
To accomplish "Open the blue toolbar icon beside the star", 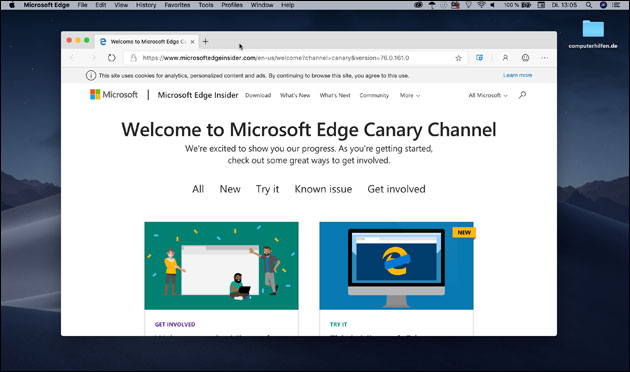I will (x=479, y=58).
